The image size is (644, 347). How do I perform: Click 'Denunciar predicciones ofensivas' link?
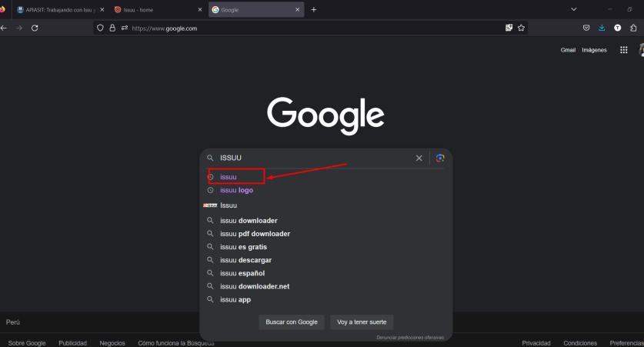click(x=410, y=338)
